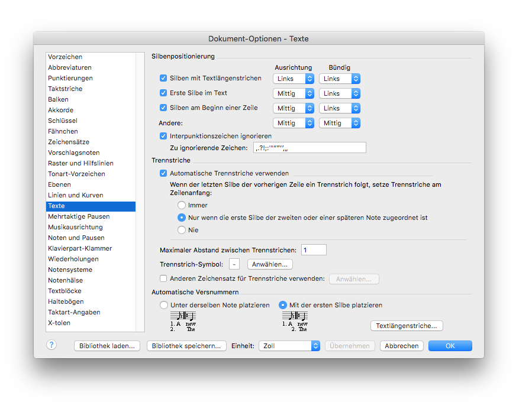This screenshot has width=532, height=412.
Task: Open Bündig dropdown for Silben mit Textlängenstrichen
Action: pyautogui.click(x=340, y=79)
